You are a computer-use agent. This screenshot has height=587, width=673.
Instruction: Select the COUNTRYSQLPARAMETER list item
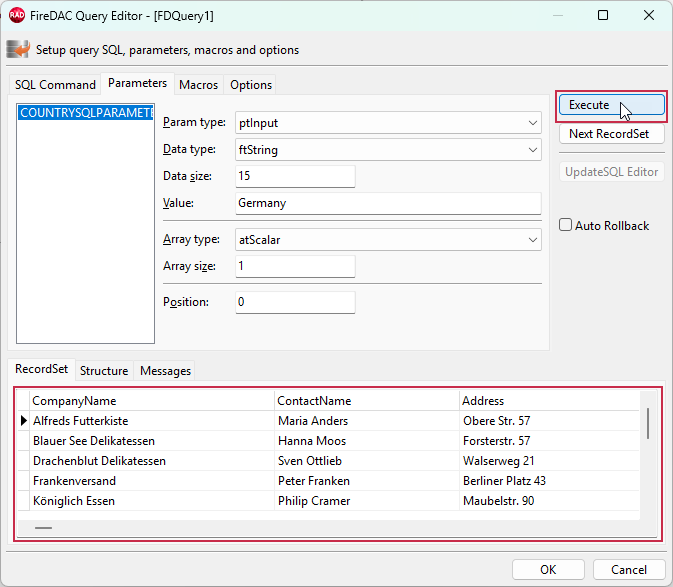click(x=85, y=113)
